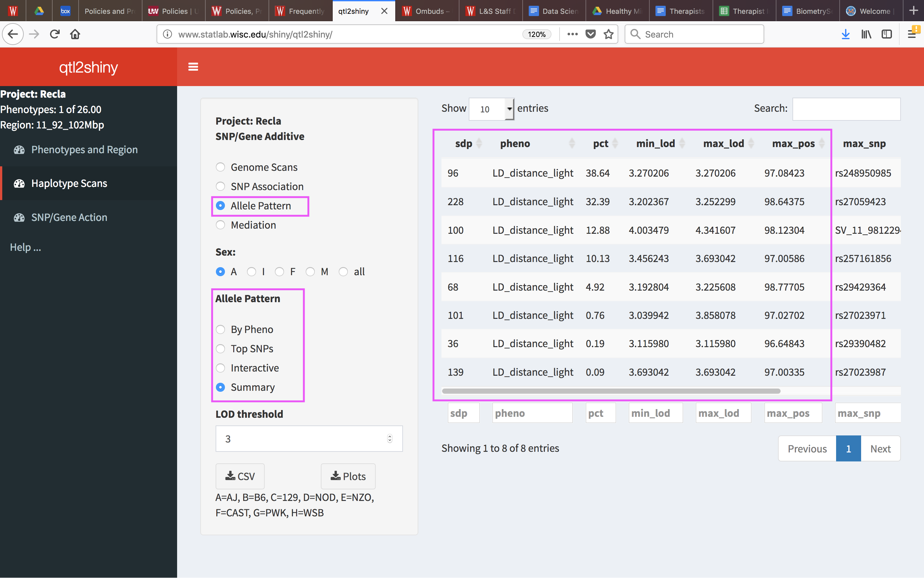Filter by max_pos column footer field

pos(793,413)
